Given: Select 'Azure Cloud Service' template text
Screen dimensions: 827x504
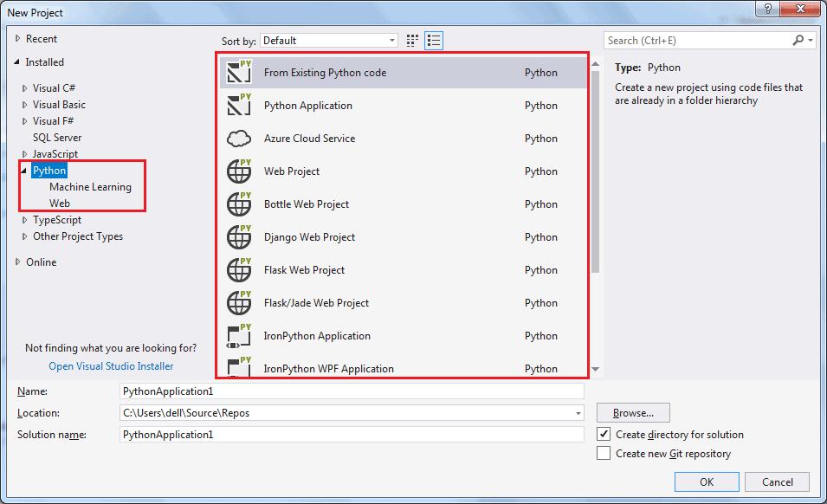Looking at the screenshot, I should tap(310, 139).
